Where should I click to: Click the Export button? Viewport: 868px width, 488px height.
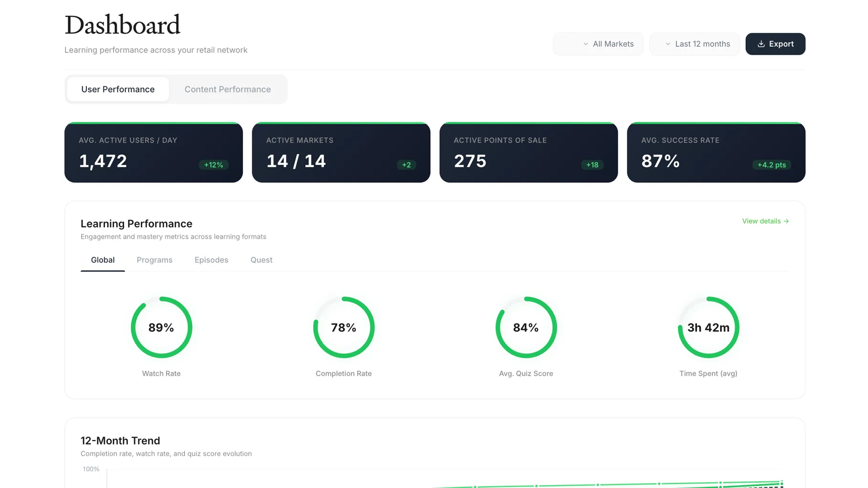point(775,44)
